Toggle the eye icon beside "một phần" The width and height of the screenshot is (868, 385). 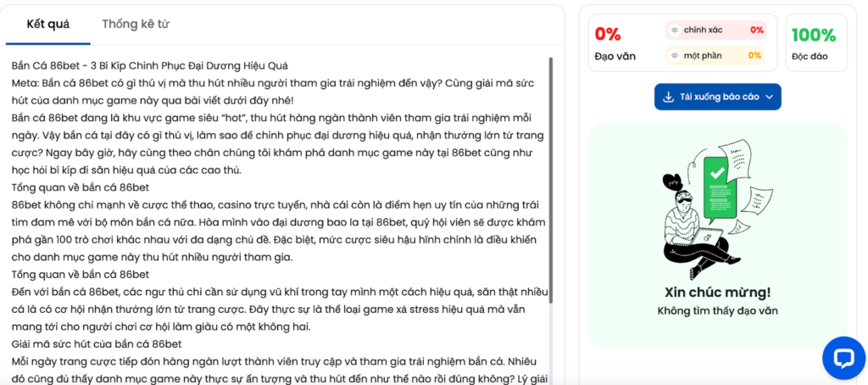pos(675,55)
